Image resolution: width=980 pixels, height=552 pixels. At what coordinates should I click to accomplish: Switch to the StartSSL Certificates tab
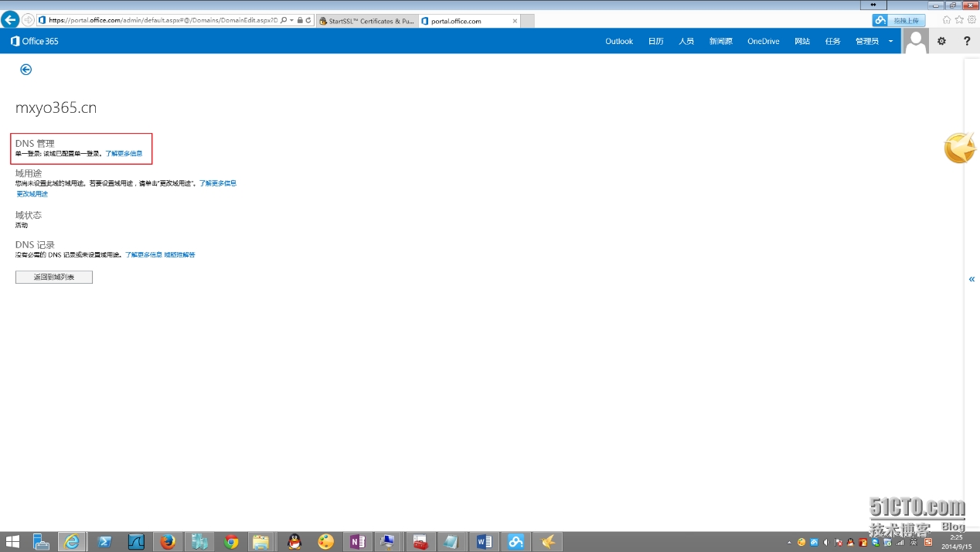[x=366, y=21]
